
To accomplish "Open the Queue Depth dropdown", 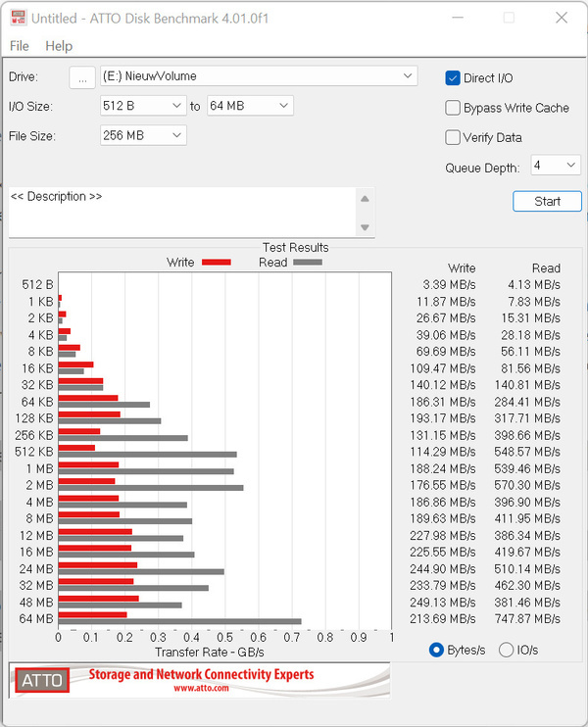I will click(555, 165).
